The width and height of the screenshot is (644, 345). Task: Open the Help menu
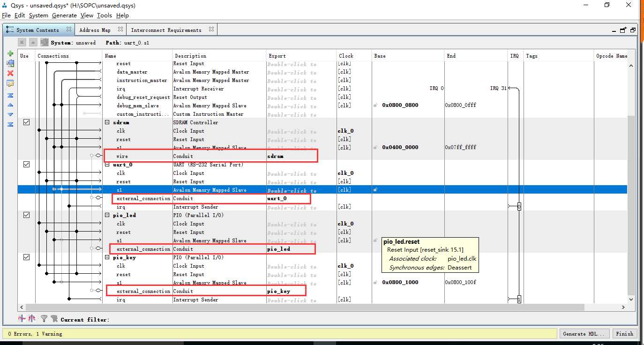pyautogui.click(x=122, y=15)
